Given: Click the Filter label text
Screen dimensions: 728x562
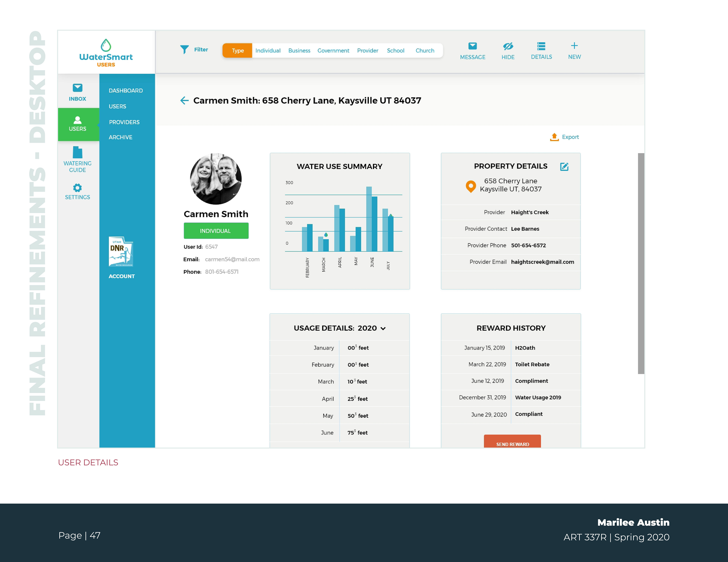Looking at the screenshot, I should click(x=201, y=50).
